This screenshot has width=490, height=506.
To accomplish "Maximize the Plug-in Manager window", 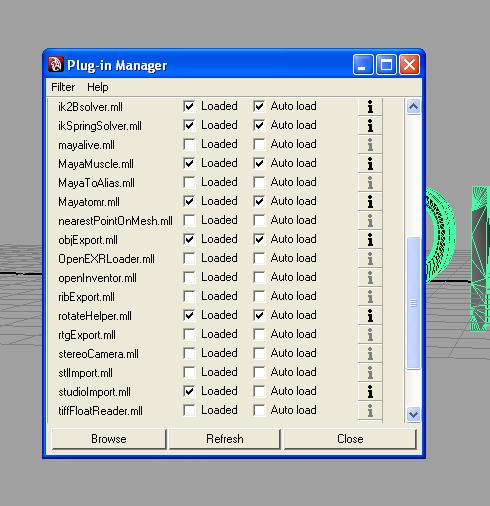I will (x=386, y=64).
